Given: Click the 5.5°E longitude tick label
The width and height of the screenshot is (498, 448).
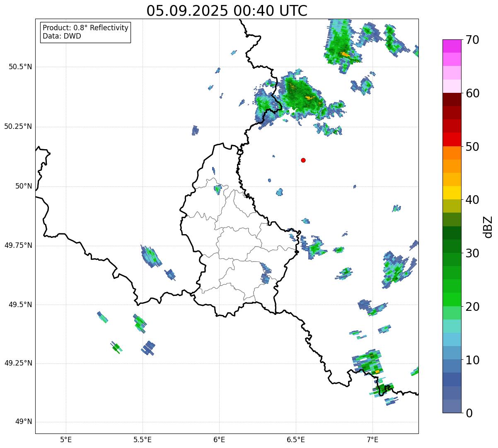Looking at the screenshot, I should pos(143,439).
